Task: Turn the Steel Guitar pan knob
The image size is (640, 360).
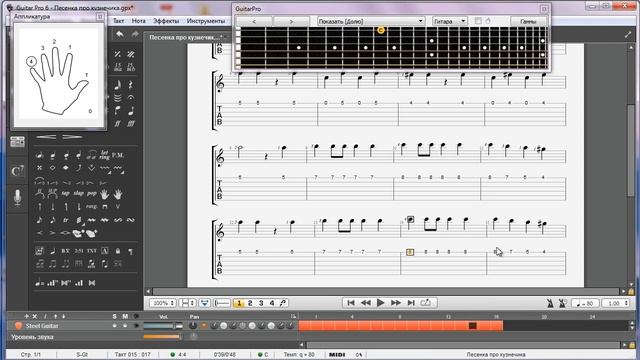Action: tap(193, 326)
